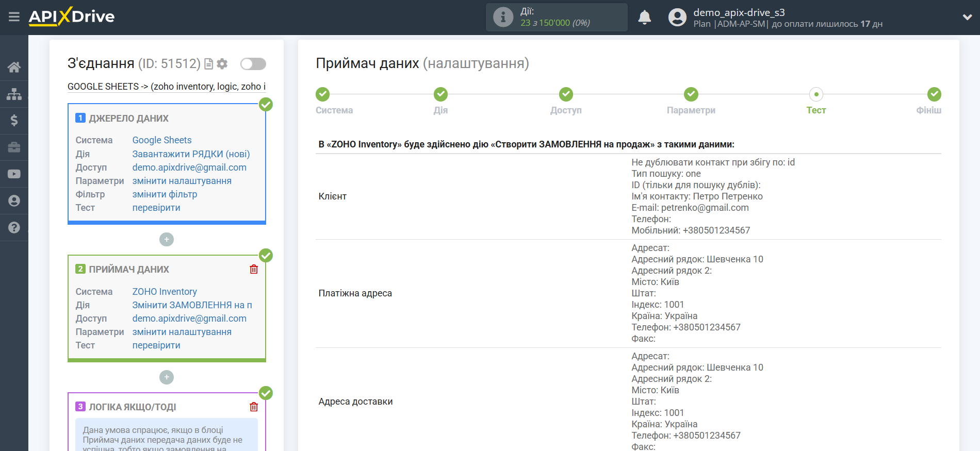
Task: Toggle the connection on/off switch
Action: (253, 64)
